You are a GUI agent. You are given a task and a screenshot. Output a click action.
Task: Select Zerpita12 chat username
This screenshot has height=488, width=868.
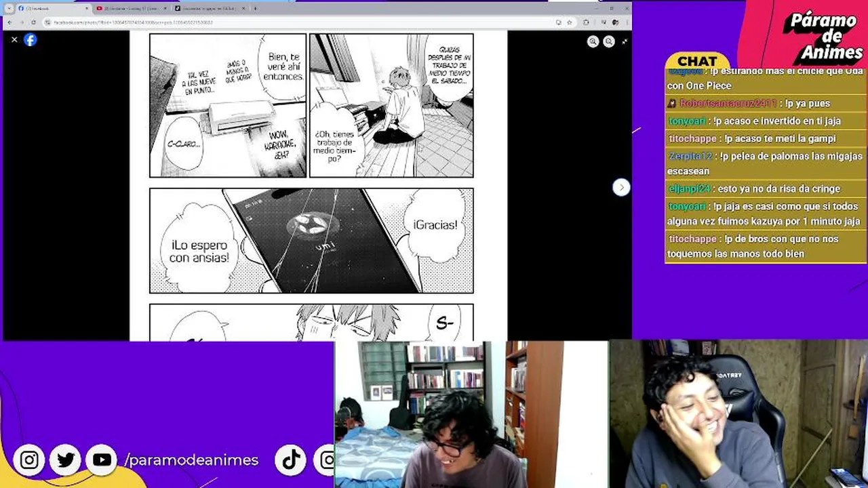690,157
